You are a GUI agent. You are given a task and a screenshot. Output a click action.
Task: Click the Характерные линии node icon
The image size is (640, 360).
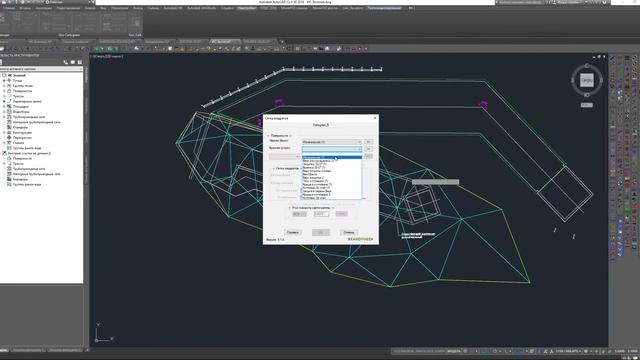tap(9, 101)
